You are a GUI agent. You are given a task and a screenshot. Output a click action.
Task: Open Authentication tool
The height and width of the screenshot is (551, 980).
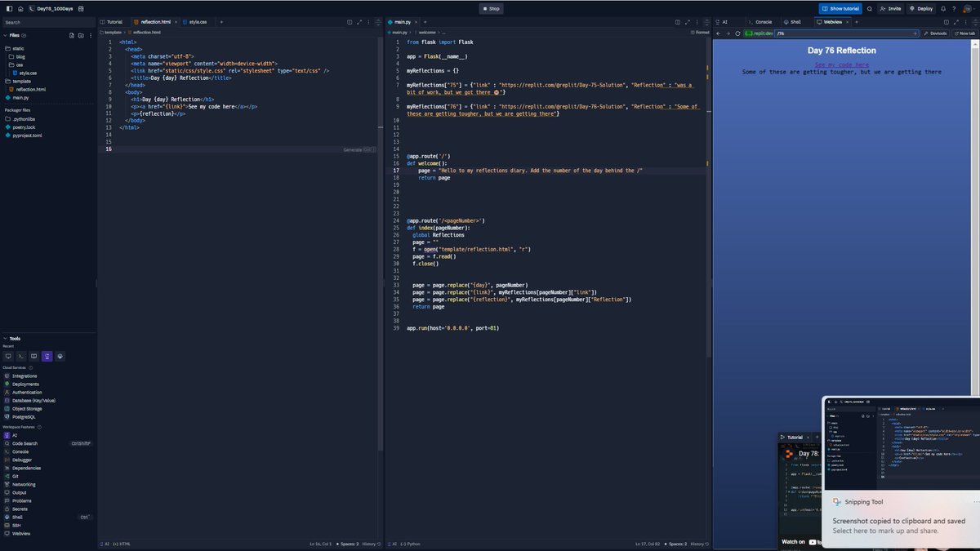coord(23,393)
